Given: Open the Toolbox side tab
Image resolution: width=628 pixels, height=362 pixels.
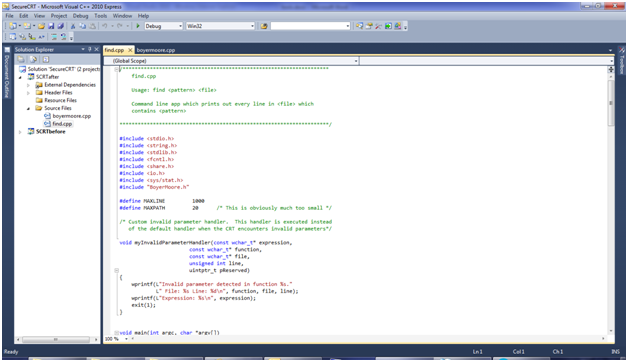Looking at the screenshot, I should pyautogui.click(x=622, y=61).
